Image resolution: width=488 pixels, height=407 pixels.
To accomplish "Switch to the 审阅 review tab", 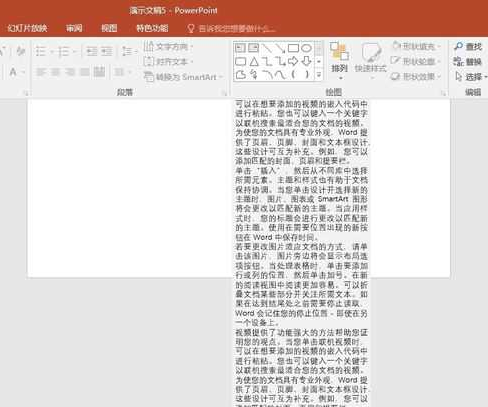I will point(74,28).
